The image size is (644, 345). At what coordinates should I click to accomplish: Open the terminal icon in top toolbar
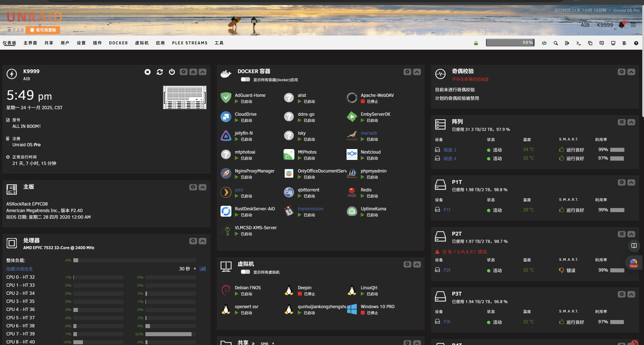point(578,43)
